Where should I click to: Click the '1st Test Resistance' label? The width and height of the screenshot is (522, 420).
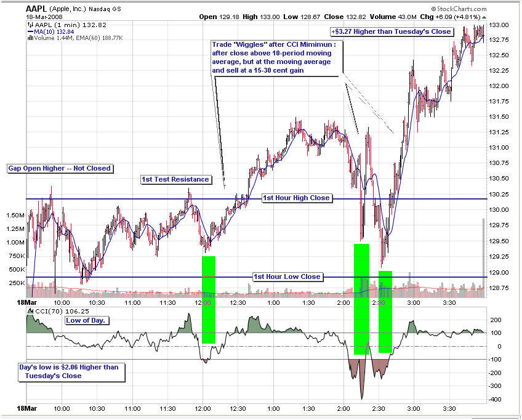pos(176,180)
